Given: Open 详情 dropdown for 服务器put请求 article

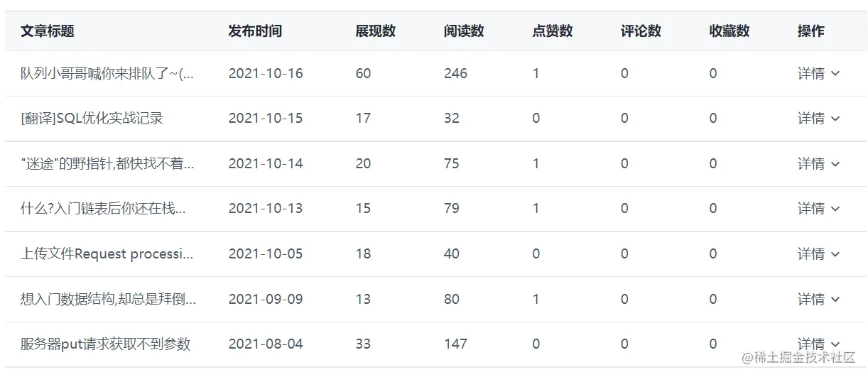Looking at the screenshot, I should [x=835, y=344].
